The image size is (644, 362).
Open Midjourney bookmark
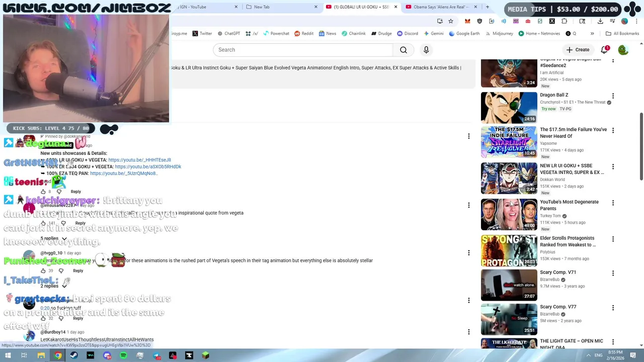click(499, 34)
